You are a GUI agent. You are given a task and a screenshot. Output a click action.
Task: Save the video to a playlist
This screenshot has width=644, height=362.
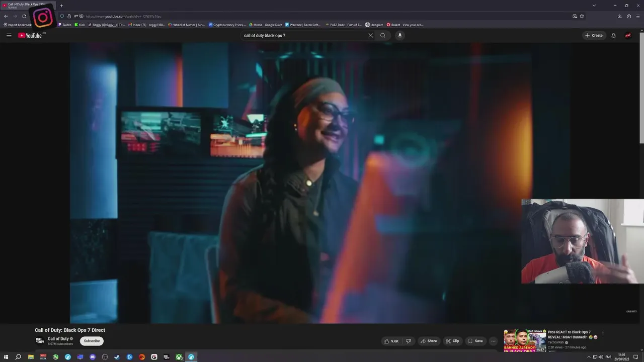point(475,341)
